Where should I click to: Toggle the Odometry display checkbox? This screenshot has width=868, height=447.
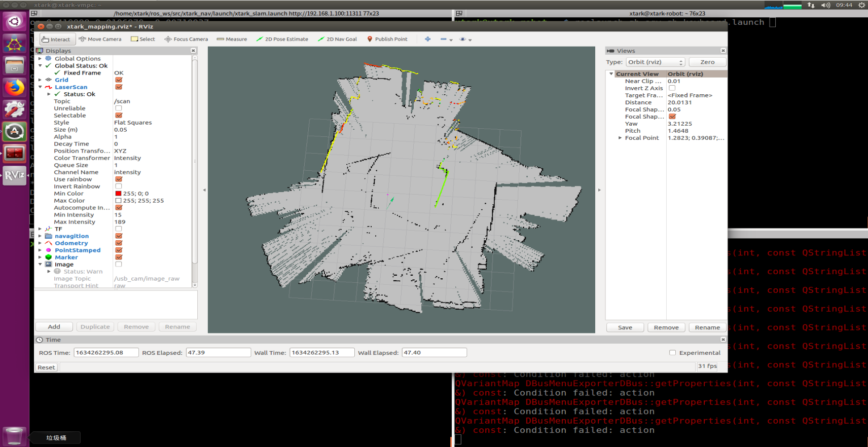click(x=119, y=243)
